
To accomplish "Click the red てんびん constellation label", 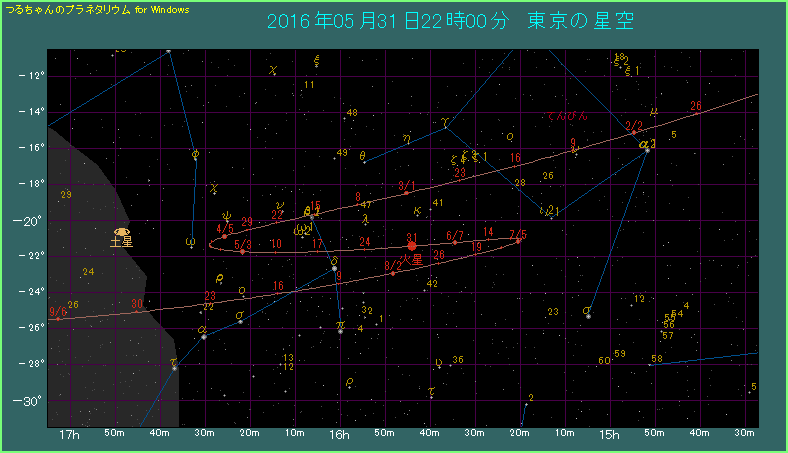I will 567,116.
